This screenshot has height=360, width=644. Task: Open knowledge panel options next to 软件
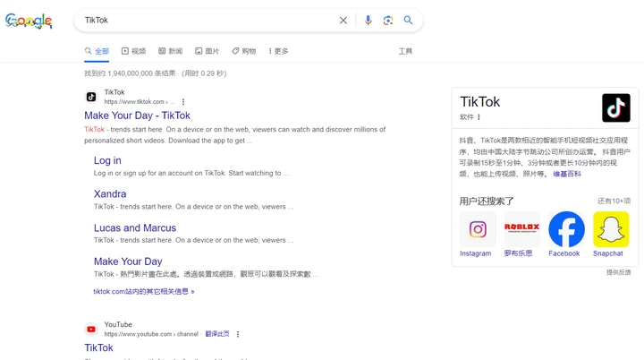click(479, 116)
